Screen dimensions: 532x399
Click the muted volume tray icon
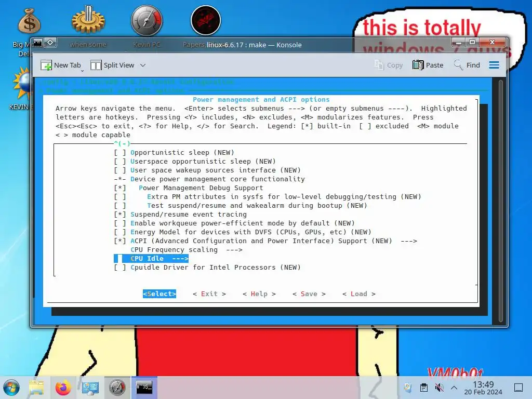point(439,388)
